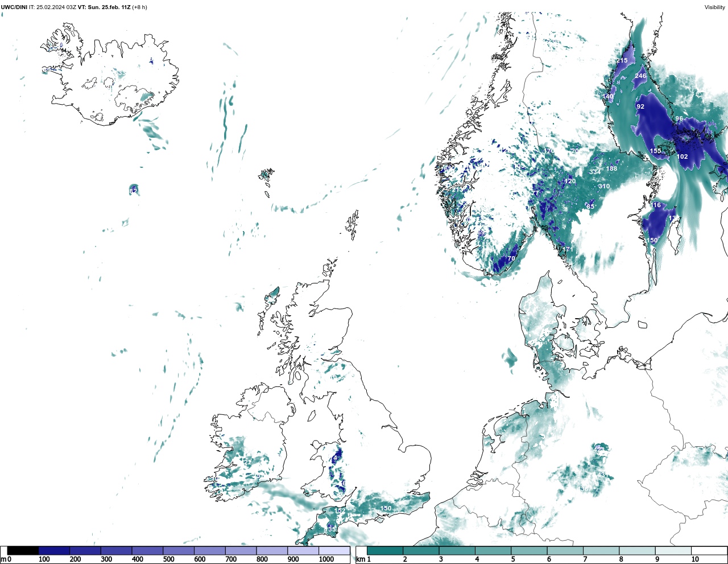Click the 7–8 km pale teal swatch
This screenshot has width=728, height=564.
(x=601, y=551)
